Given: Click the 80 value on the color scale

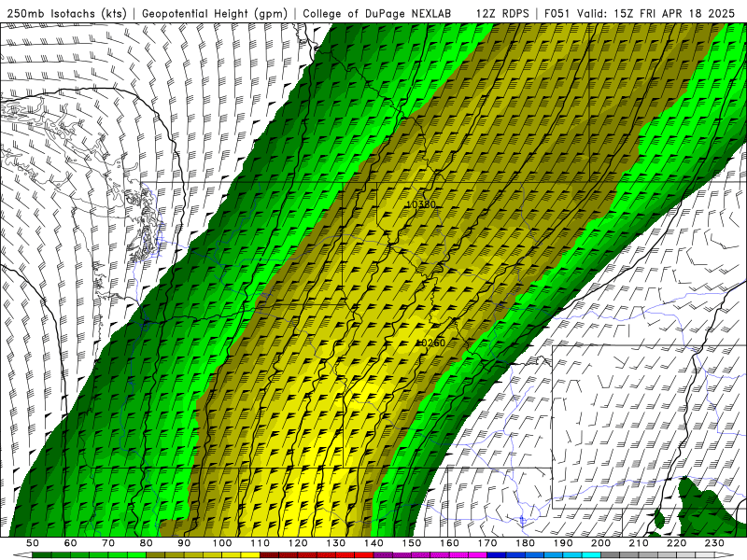Looking at the screenshot, I should (x=147, y=543).
